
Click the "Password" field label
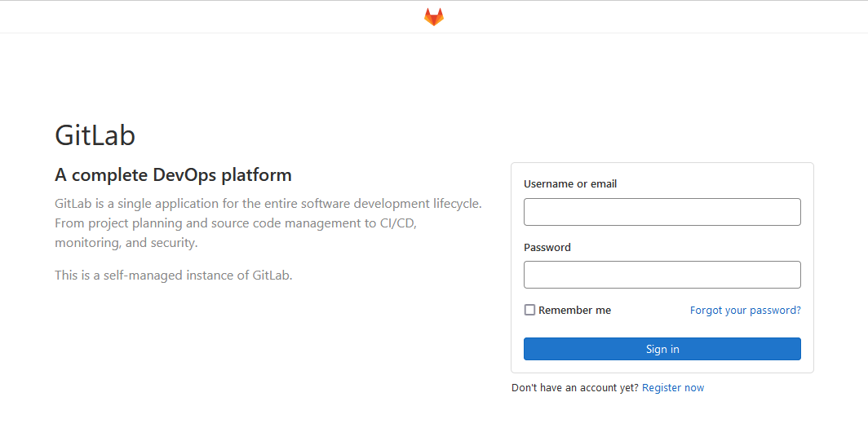pos(547,247)
